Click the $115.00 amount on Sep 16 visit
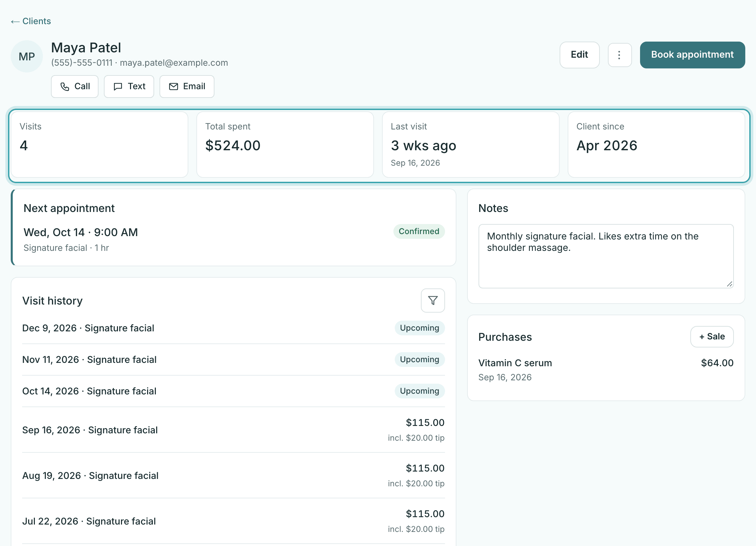 425,423
